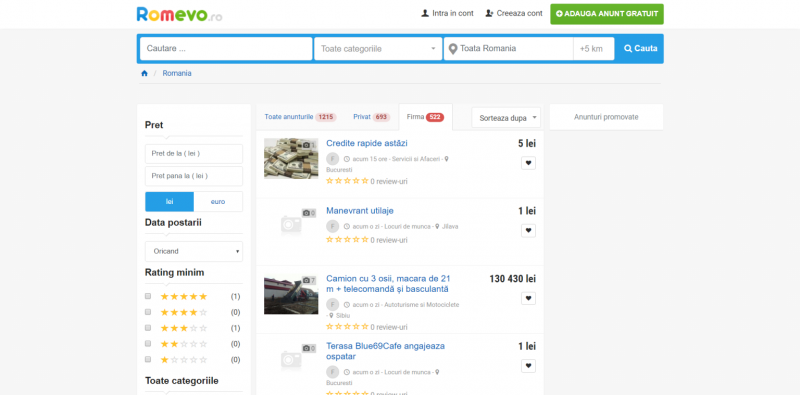Click the location pin in Toata Romania field
The height and width of the screenshot is (395, 800).
tap(453, 49)
